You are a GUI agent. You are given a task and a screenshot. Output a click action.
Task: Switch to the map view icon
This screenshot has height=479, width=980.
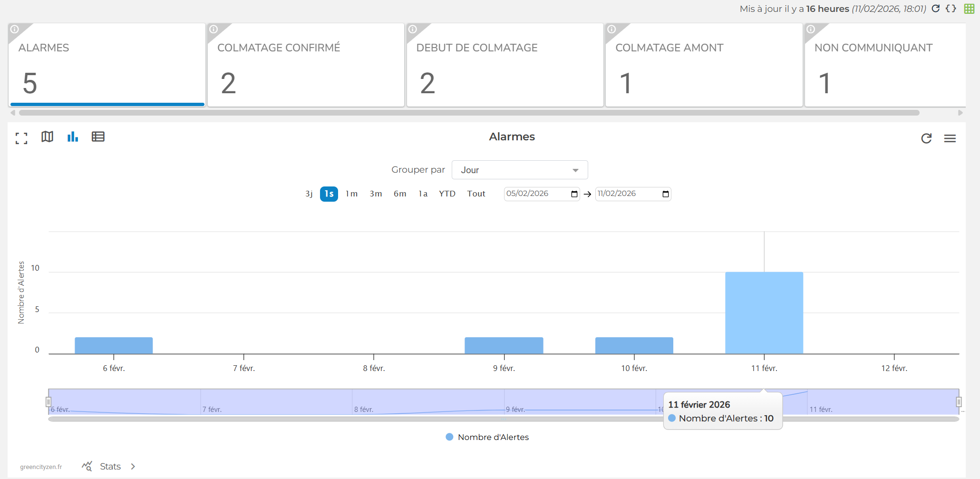click(x=47, y=137)
